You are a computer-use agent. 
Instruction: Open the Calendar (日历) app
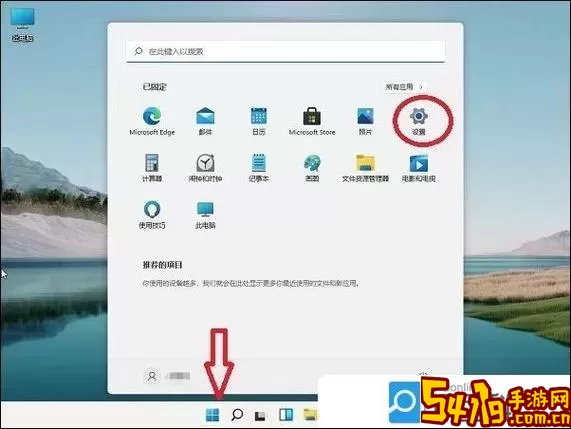coord(259,122)
